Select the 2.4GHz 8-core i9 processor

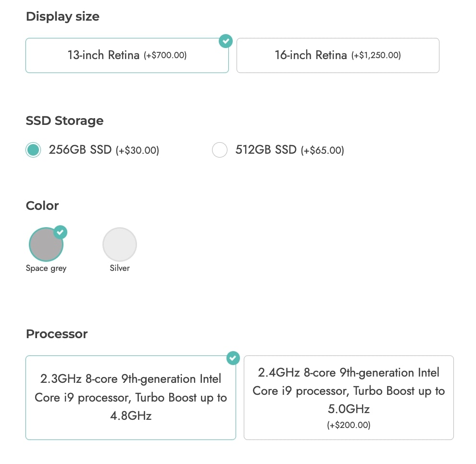pyautogui.click(x=349, y=398)
